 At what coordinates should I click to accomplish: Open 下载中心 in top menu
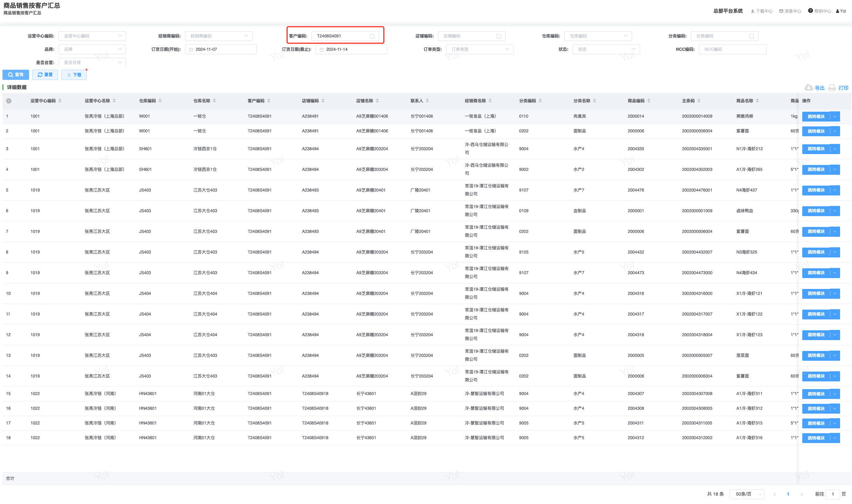tap(762, 11)
